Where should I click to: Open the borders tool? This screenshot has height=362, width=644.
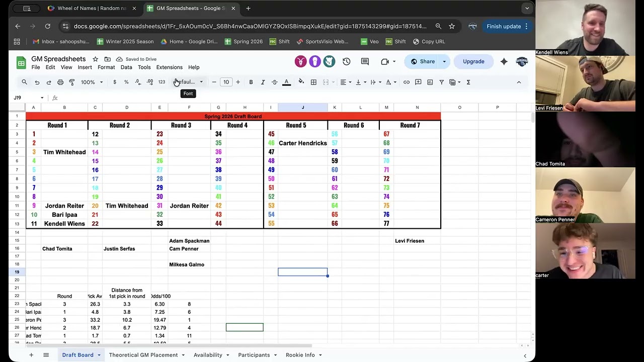coord(313,82)
